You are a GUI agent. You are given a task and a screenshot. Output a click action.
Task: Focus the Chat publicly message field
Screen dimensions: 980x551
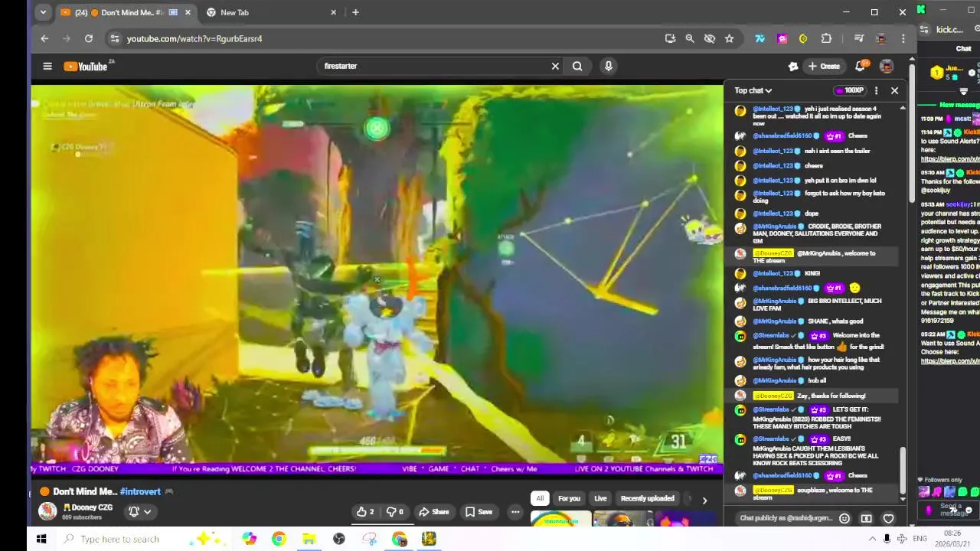[x=786, y=518]
